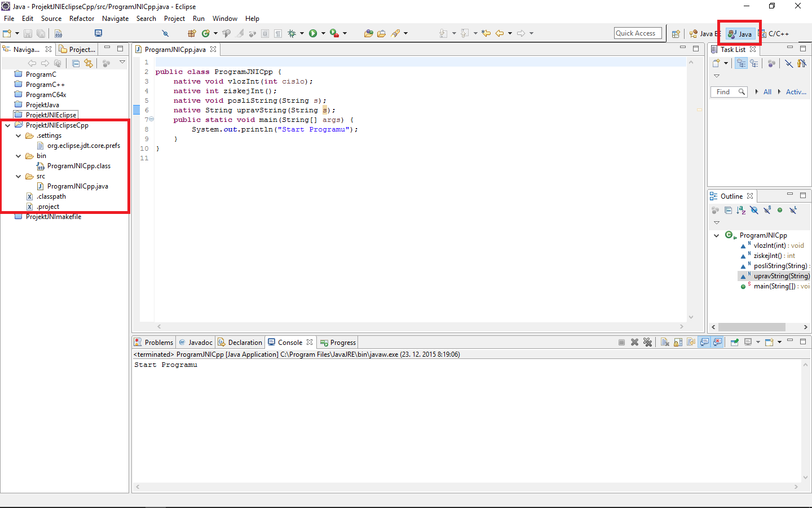Screen dimensions: 812x508
Task: Click the New Java Project icon
Action: [x=191, y=33]
